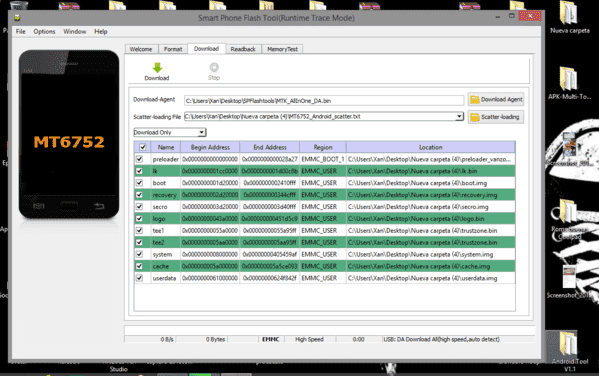This screenshot has height=376, width=599.
Task: Click the secro.img location cell
Action: [431, 206]
